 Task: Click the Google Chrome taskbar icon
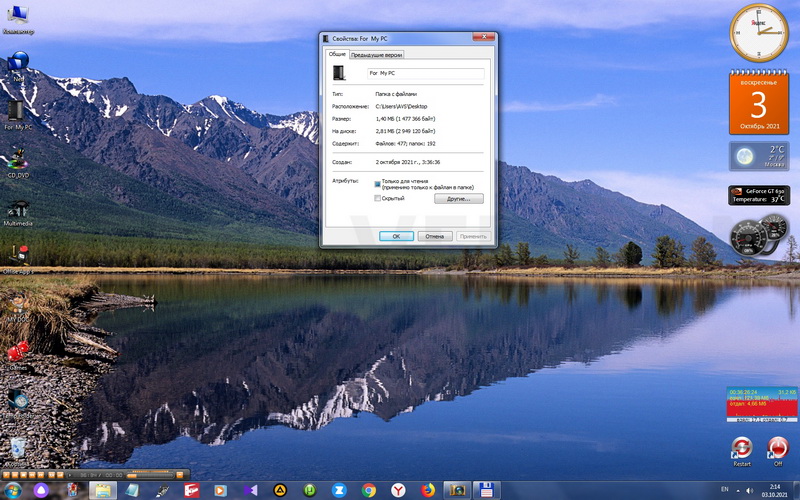[x=369, y=490]
